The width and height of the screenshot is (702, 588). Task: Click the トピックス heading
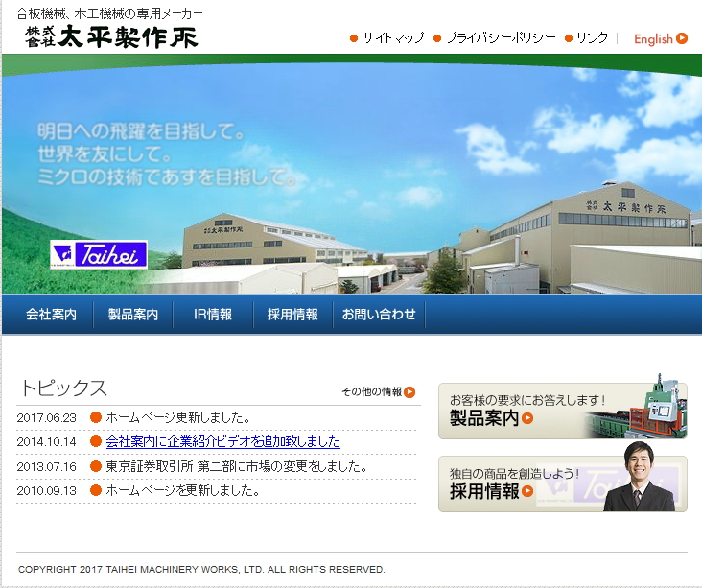(63, 388)
